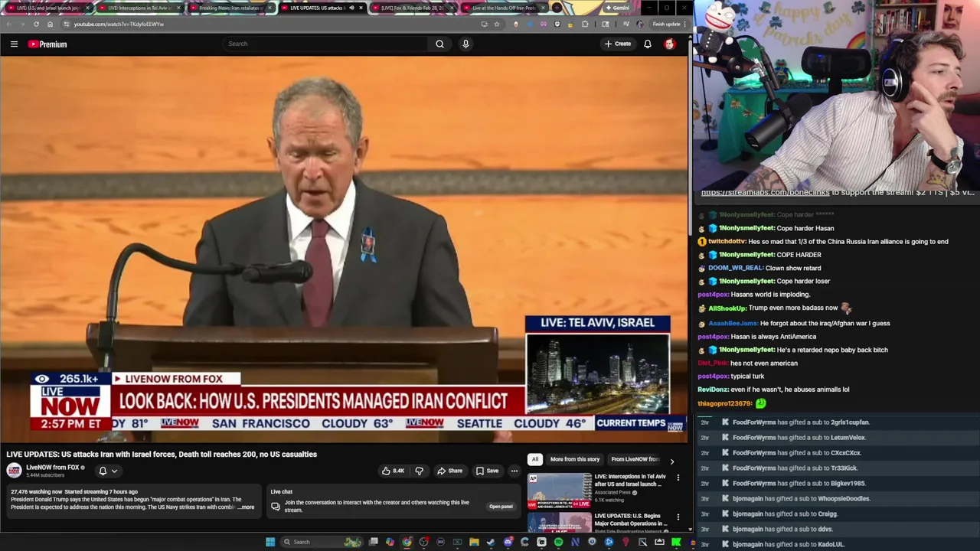Viewport: 980px width, 551px height.
Task: Open options for the Interceptions in Tel Aviv video
Action: pos(678,478)
